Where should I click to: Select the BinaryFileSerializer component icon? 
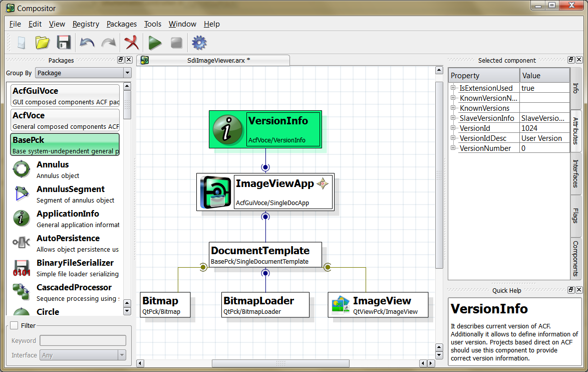[x=21, y=267]
